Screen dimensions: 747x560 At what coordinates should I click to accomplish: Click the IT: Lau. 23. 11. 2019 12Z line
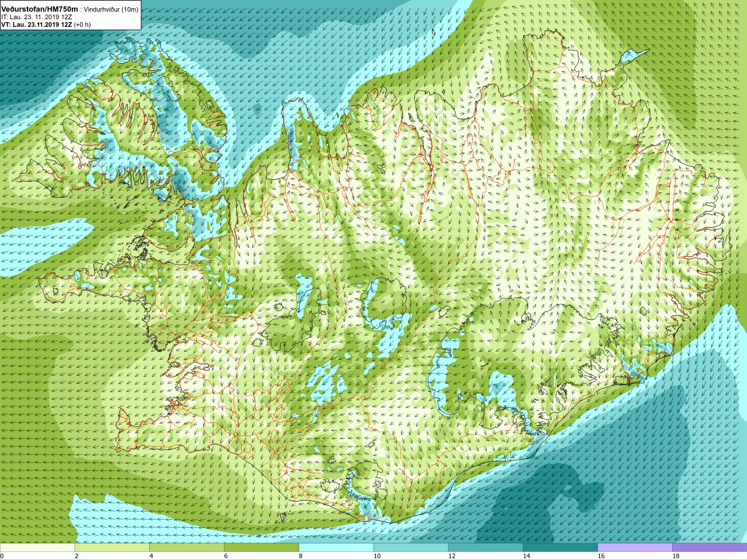pyautogui.click(x=37, y=17)
